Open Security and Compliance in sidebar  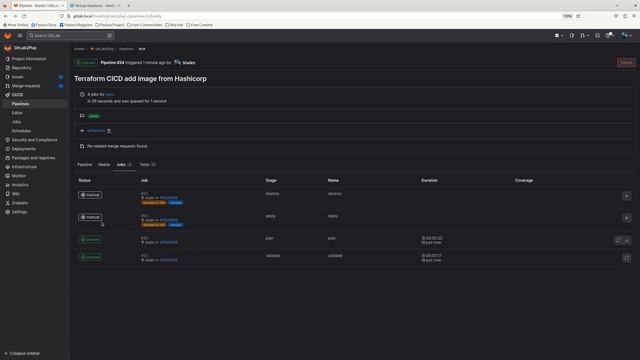pos(34,140)
